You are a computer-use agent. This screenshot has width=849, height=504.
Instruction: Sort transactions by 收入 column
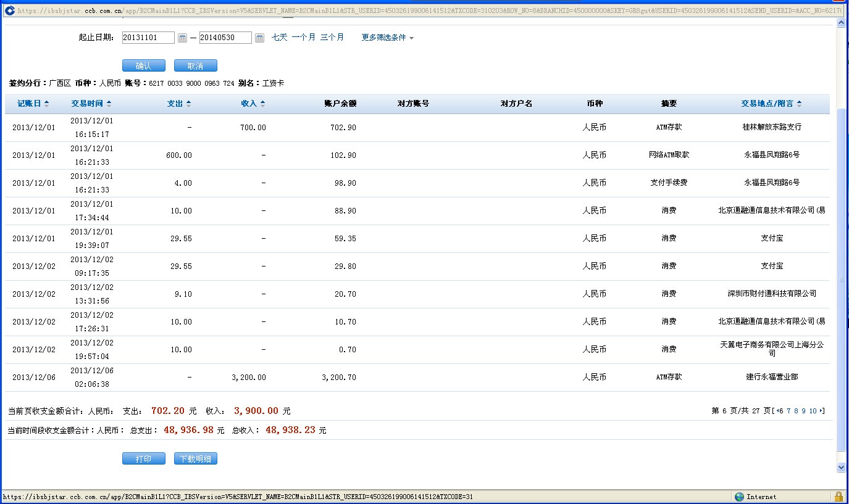point(253,104)
